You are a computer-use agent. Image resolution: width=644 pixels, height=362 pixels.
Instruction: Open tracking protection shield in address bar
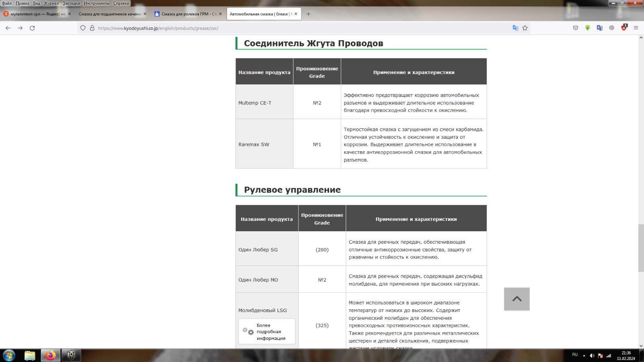[83, 28]
